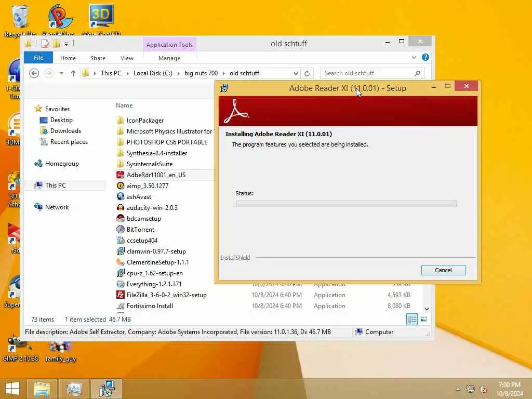Expand the Local Disk (C:) breadcrumb arrow
Screen dimensions: 532x399
[179, 73]
